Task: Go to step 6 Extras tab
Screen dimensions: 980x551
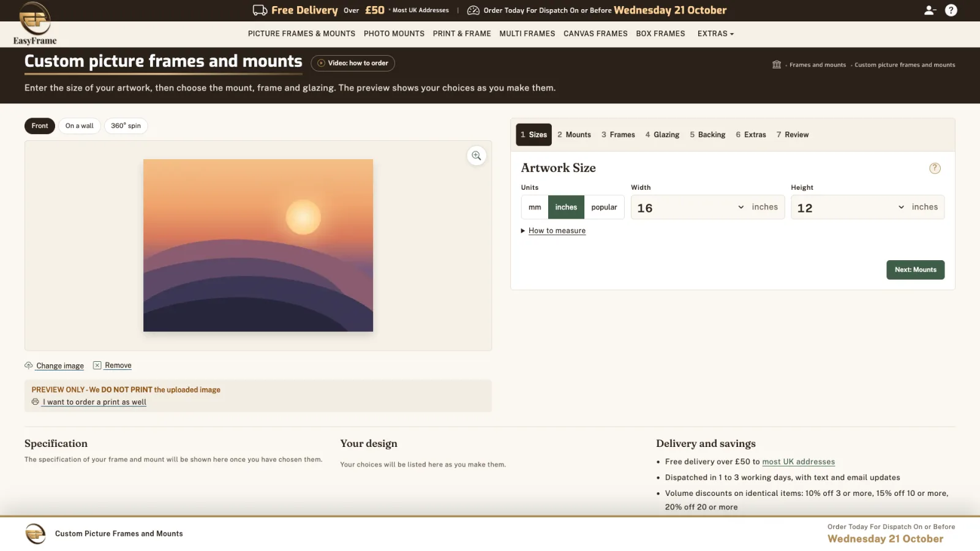Action: point(751,135)
